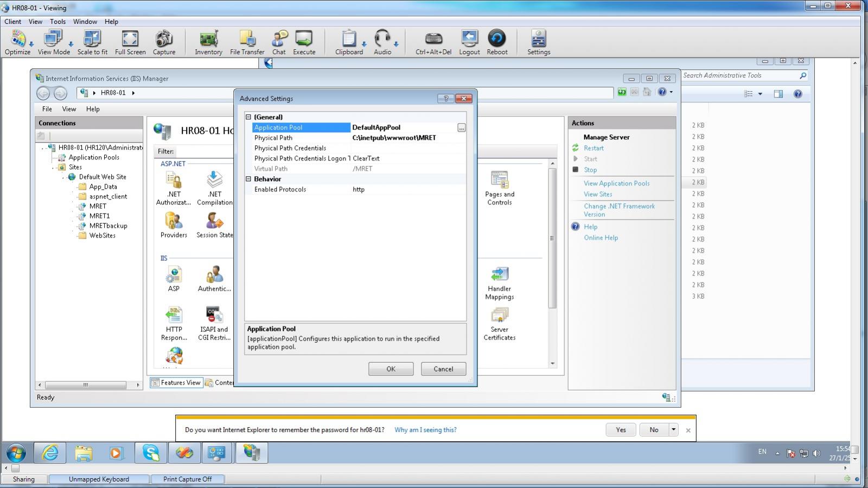Open the Tools menu

(x=58, y=22)
